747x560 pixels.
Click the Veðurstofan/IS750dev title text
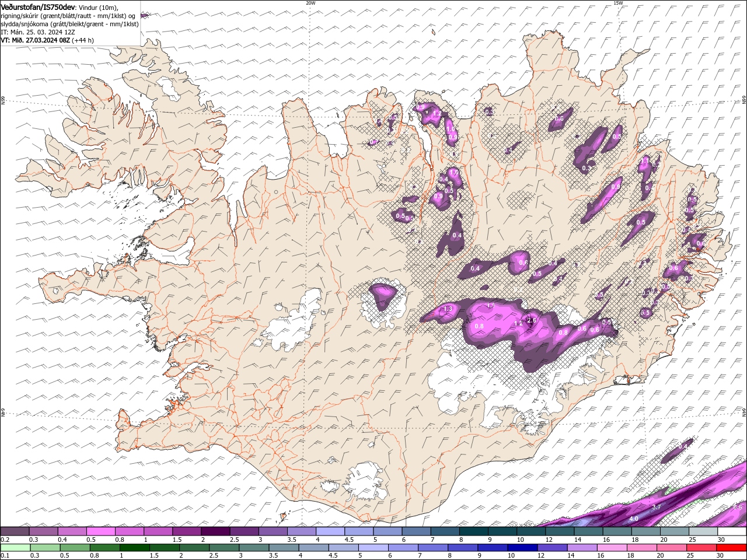click(38, 6)
